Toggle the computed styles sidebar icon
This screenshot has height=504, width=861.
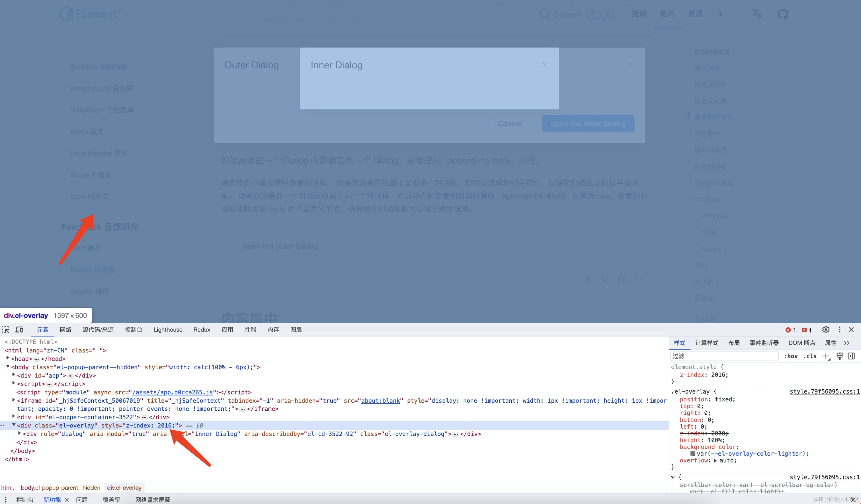851,356
